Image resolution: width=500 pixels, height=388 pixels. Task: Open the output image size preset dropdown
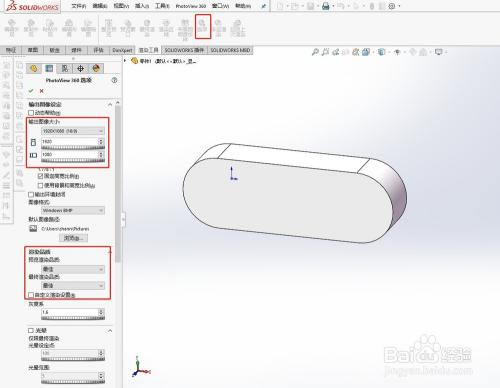[x=73, y=131]
